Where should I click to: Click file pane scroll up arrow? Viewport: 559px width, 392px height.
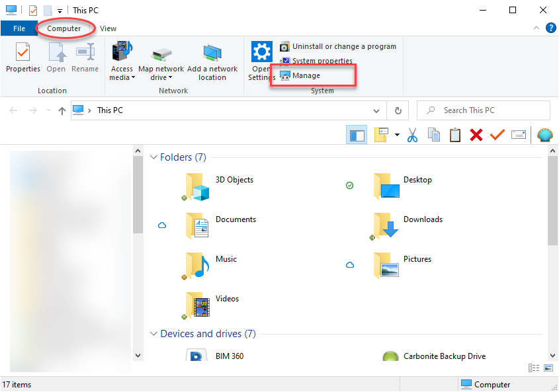click(552, 151)
